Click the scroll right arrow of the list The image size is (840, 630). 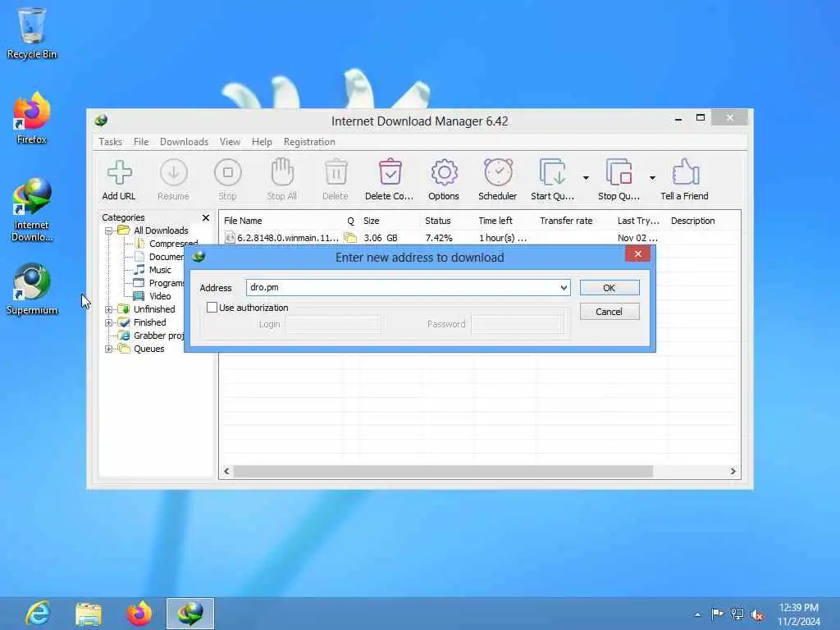(x=733, y=472)
